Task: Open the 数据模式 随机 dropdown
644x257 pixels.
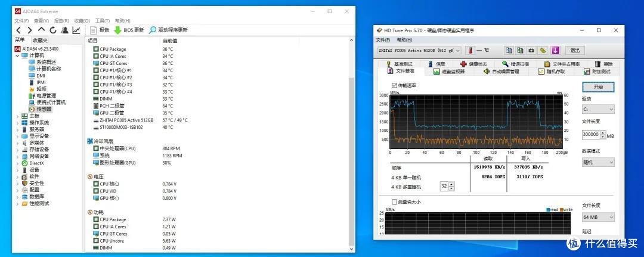Action: point(598,162)
